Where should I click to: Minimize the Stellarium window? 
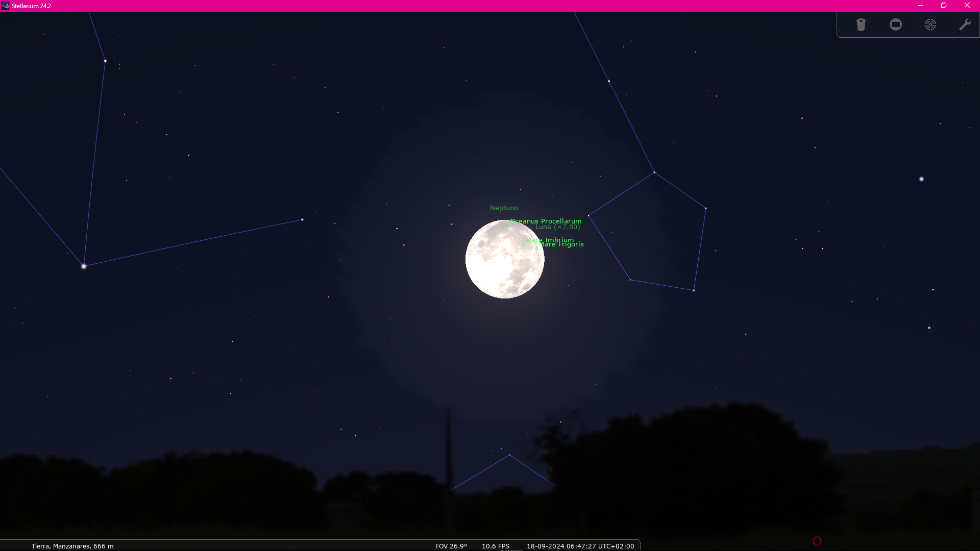tap(921, 6)
